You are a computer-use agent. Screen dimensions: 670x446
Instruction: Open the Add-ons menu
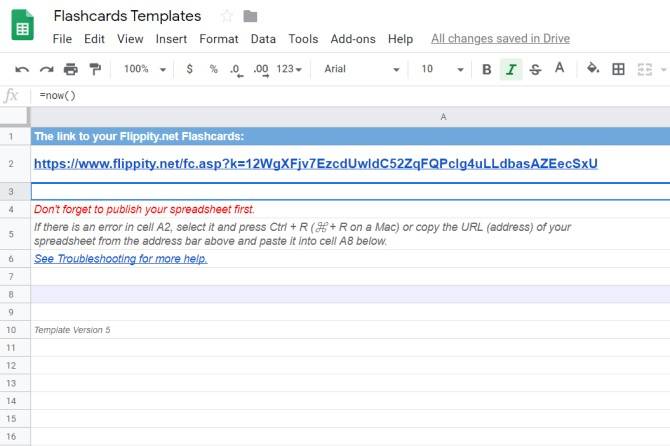353,39
